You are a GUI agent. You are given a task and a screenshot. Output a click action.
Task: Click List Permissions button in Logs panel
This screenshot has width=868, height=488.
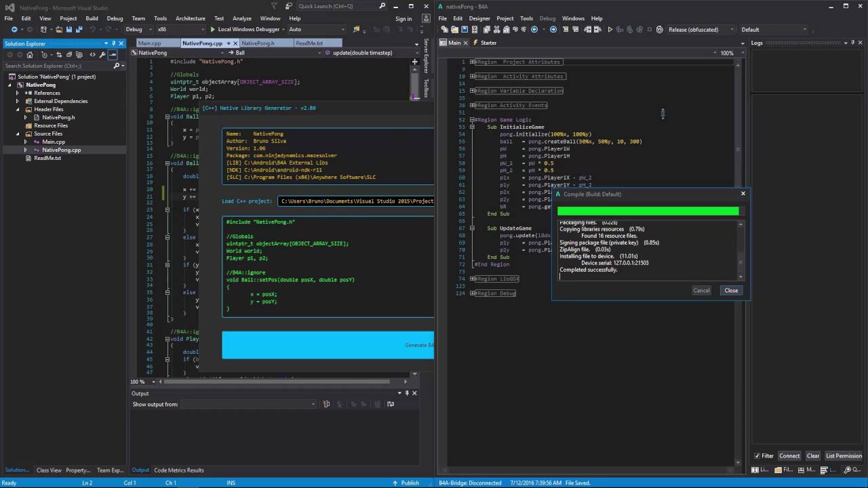(x=844, y=455)
